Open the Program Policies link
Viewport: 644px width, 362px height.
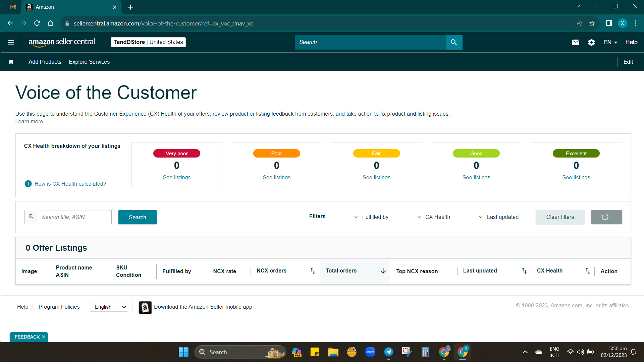(59, 307)
